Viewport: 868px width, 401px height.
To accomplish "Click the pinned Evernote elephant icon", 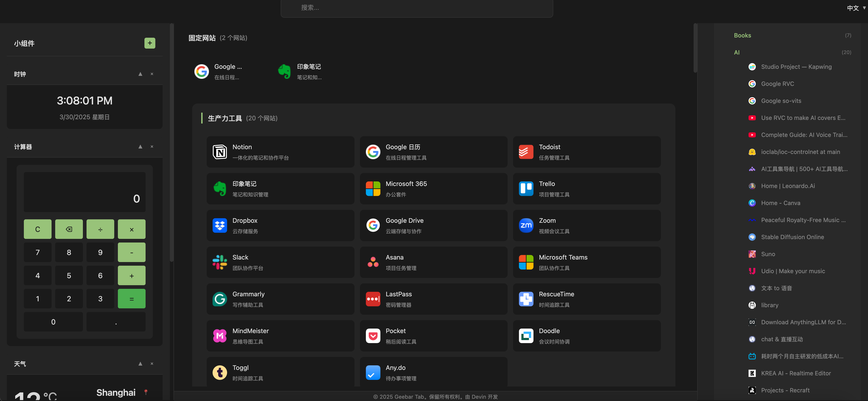I will 284,72.
